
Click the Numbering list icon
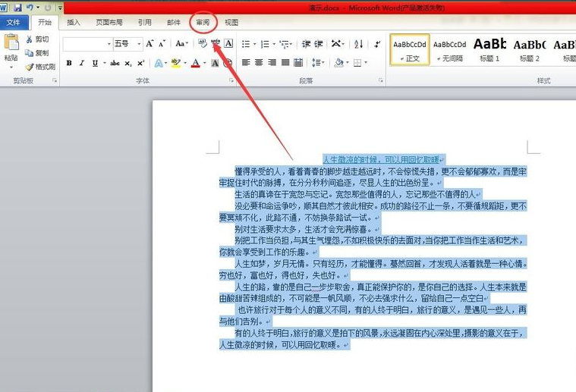pos(265,44)
